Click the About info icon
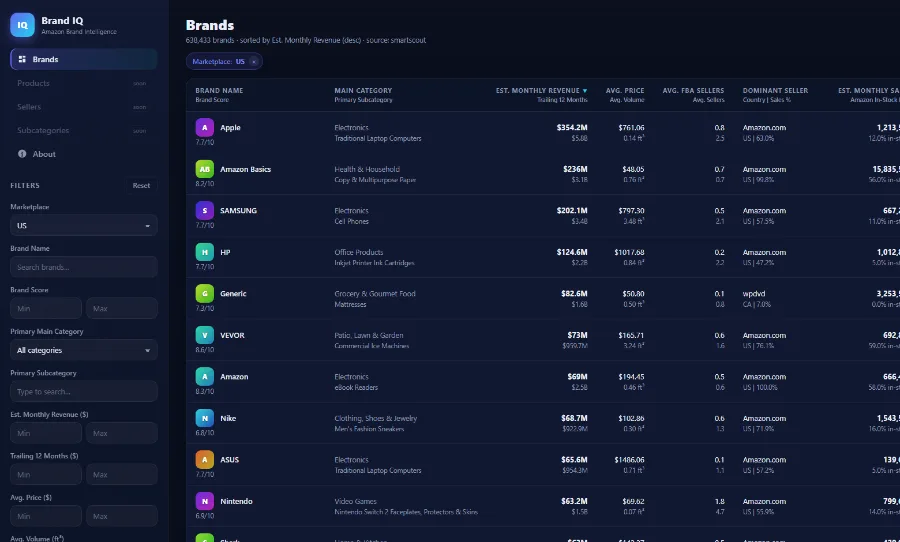The image size is (900, 542). point(22,154)
